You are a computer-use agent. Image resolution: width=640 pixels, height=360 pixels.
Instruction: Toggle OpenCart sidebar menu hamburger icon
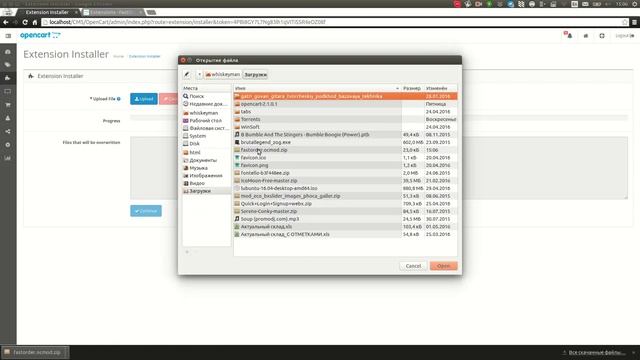point(8,36)
